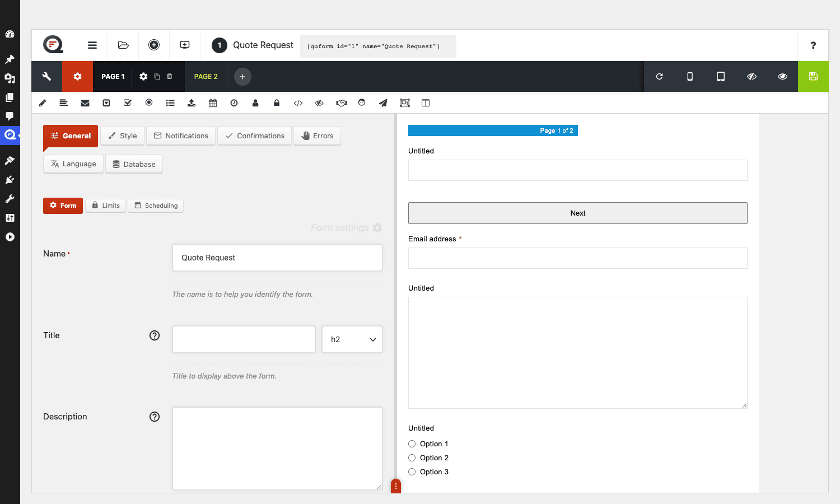This screenshot has height=504, width=840.
Task: Open the hamburger navigation menu
Action: [92, 45]
